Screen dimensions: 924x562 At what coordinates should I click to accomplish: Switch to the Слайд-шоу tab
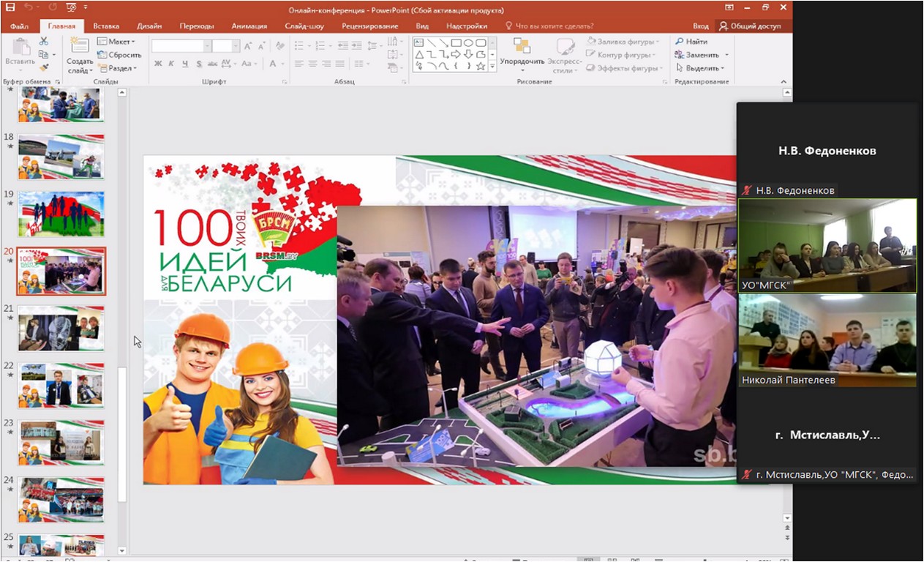(304, 26)
